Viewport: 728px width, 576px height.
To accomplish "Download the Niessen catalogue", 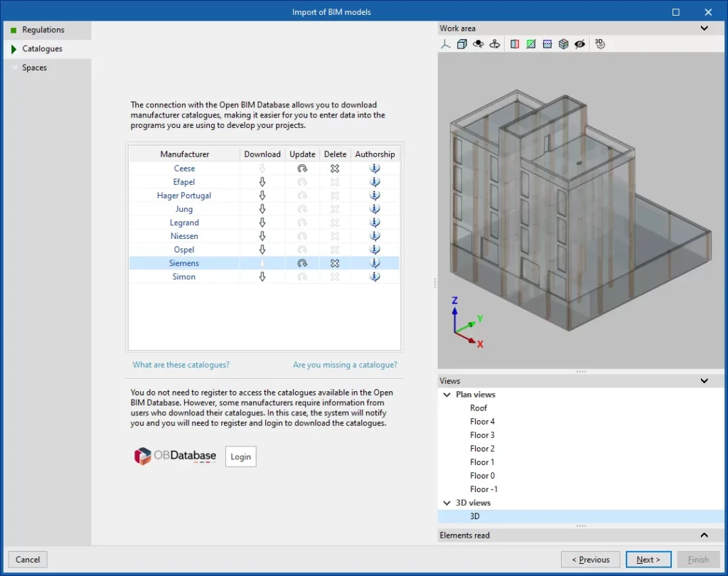I will tap(262, 235).
